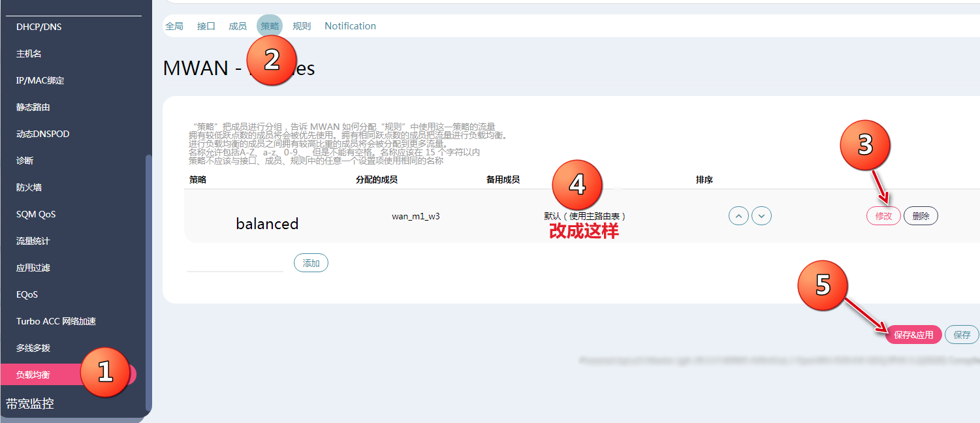Viewport: 980px width, 423px height.
Task: Open Turbo ACC 网络加速 in the sidebar
Action: click(x=56, y=321)
